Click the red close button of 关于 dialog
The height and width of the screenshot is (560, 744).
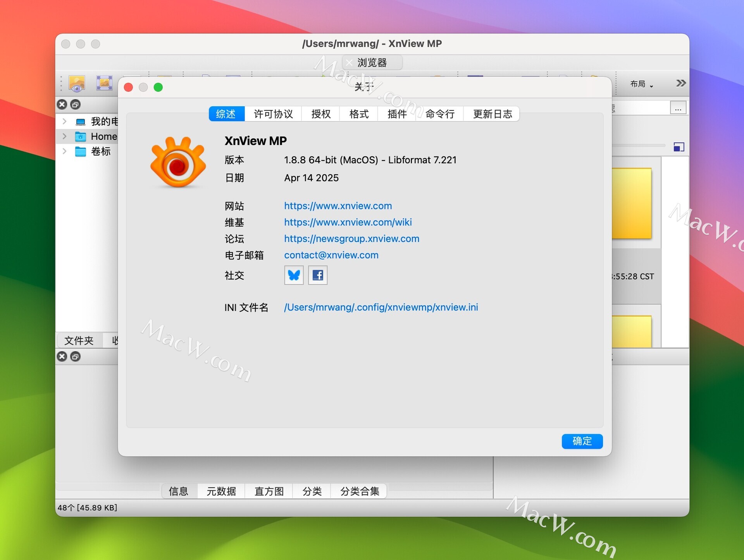129,88
